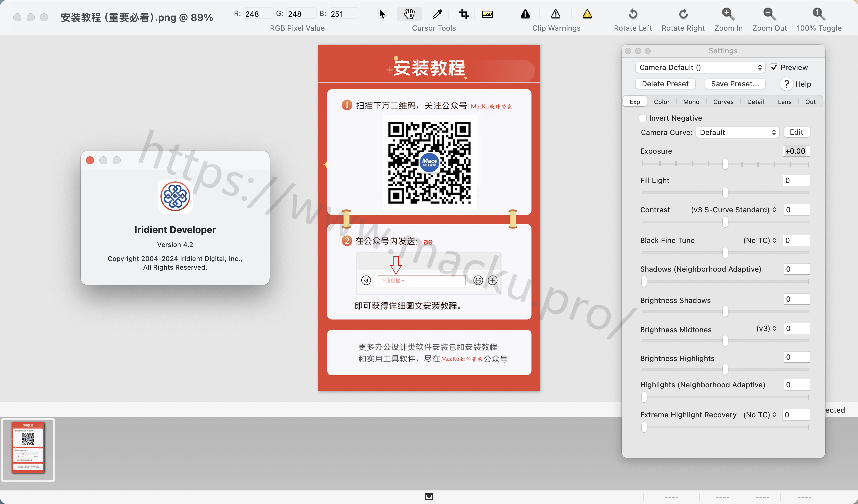Image resolution: width=858 pixels, height=504 pixels.
Task: Select the crop tool
Action: point(464,14)
